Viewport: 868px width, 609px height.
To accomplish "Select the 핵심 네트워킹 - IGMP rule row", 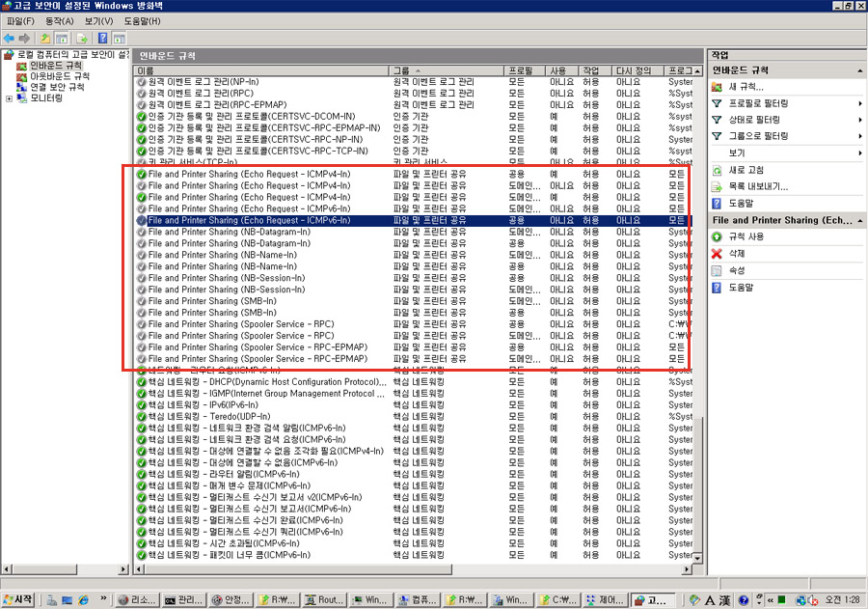I will (x=414, y=394).
